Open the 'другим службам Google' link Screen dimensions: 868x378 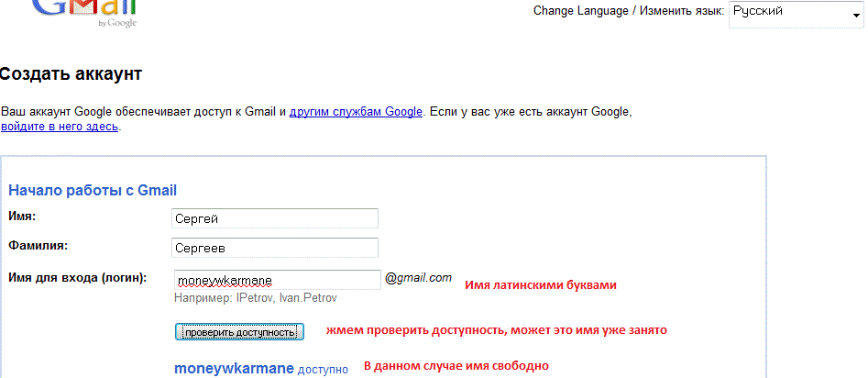[356, 111]
